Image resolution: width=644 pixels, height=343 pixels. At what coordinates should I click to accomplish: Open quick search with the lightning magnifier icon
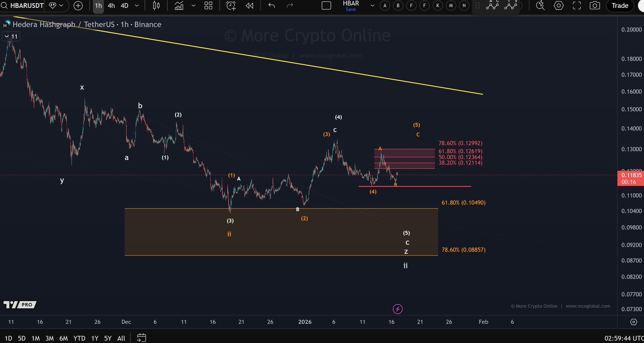[x=540, y=6]
